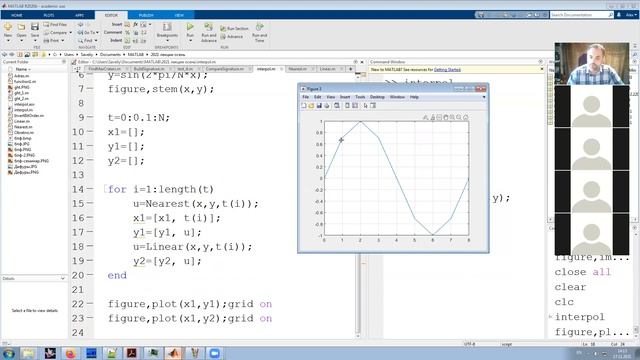This screenshot has width=640, height=360.
Task: Click Open file icon in Figure 1 toolbar
Action: click(311, 106)
